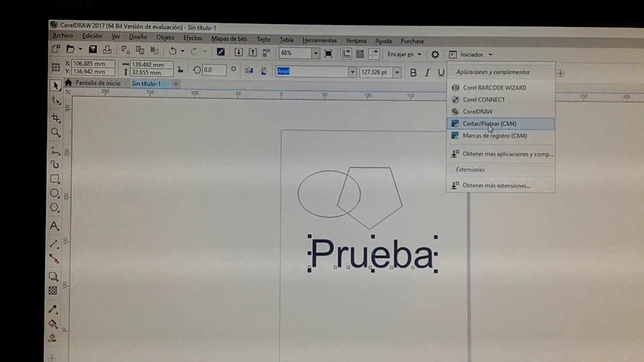644x362 pixels.
Task: Toggle Show rulers button
Action: tap(346, 54)
